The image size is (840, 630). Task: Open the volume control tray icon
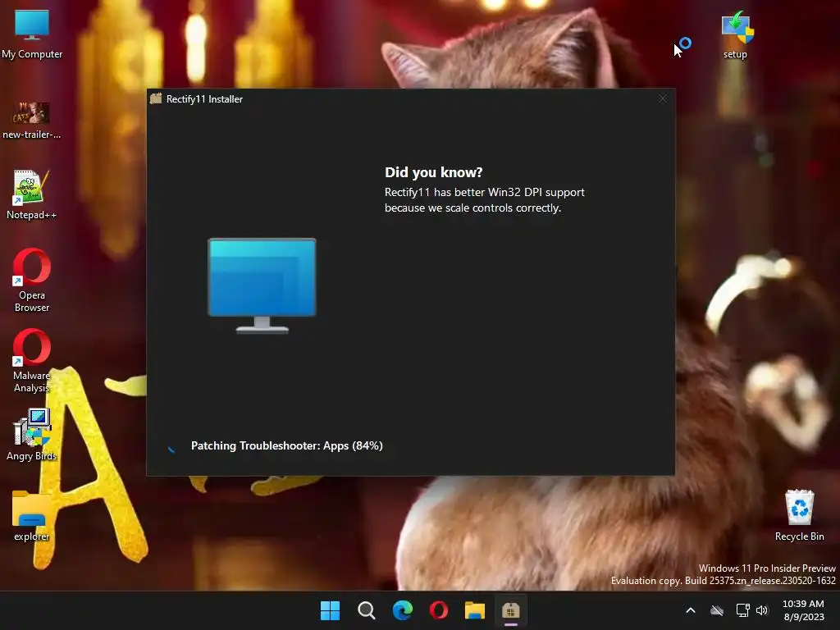click(762, 610)
